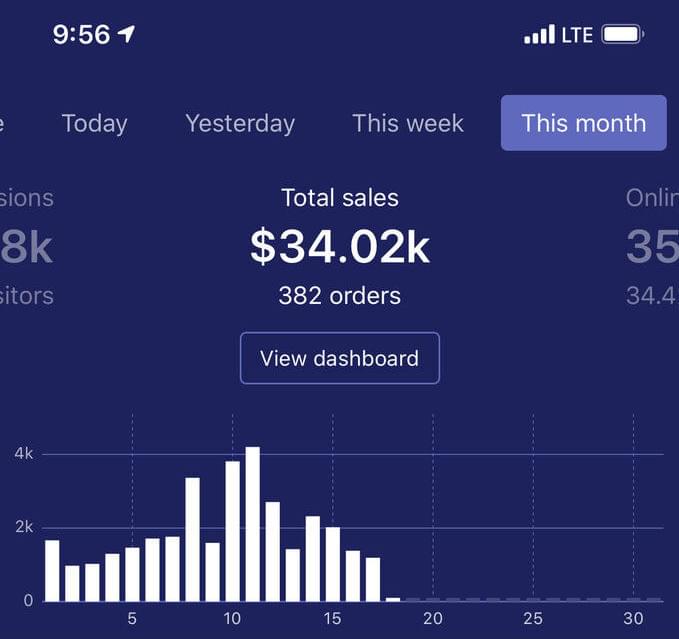Tap the day 15 sales bar
Viewport: 679px width, 639px height.
coord(333,564)
